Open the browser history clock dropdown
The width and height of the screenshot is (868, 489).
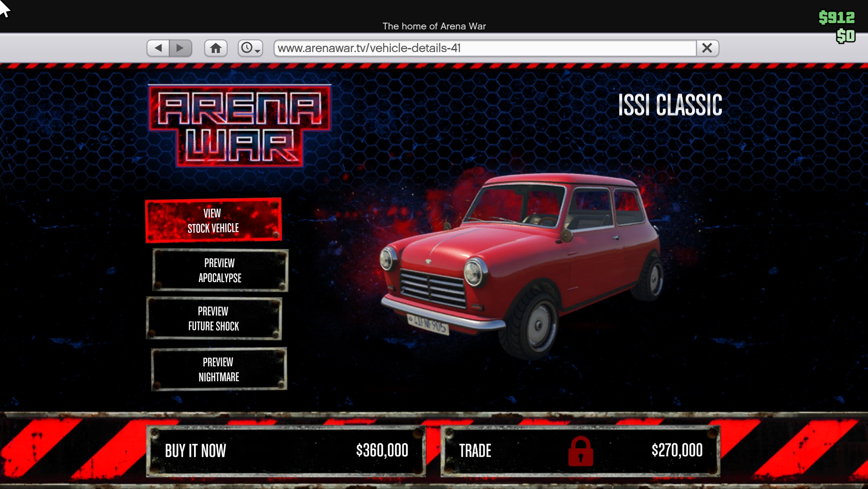(250, 48)
